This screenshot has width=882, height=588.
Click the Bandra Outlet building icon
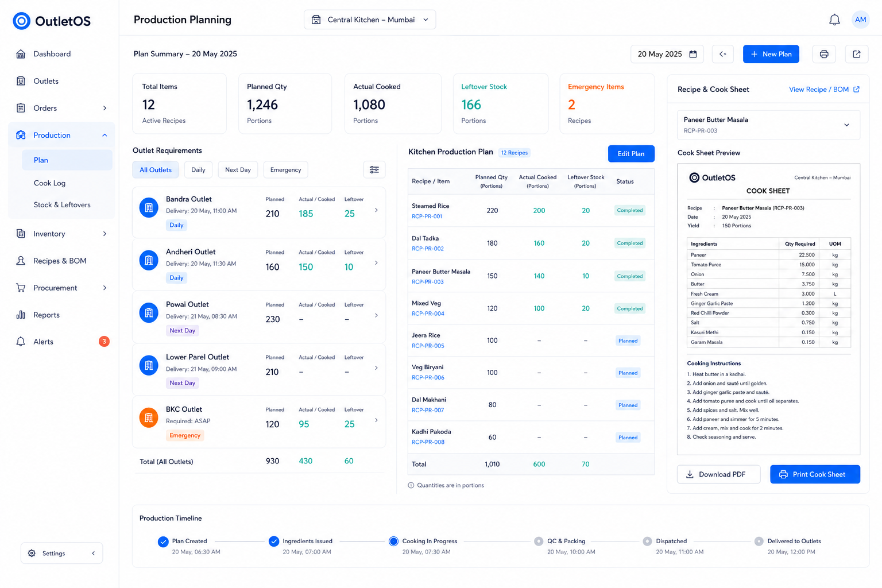pyautogui.click(x=149, y=208)
